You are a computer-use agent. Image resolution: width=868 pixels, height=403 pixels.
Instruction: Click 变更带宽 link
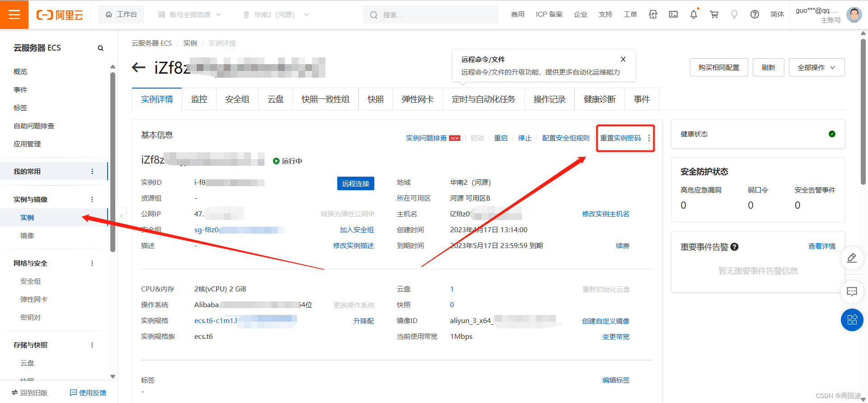pos(616,337)
